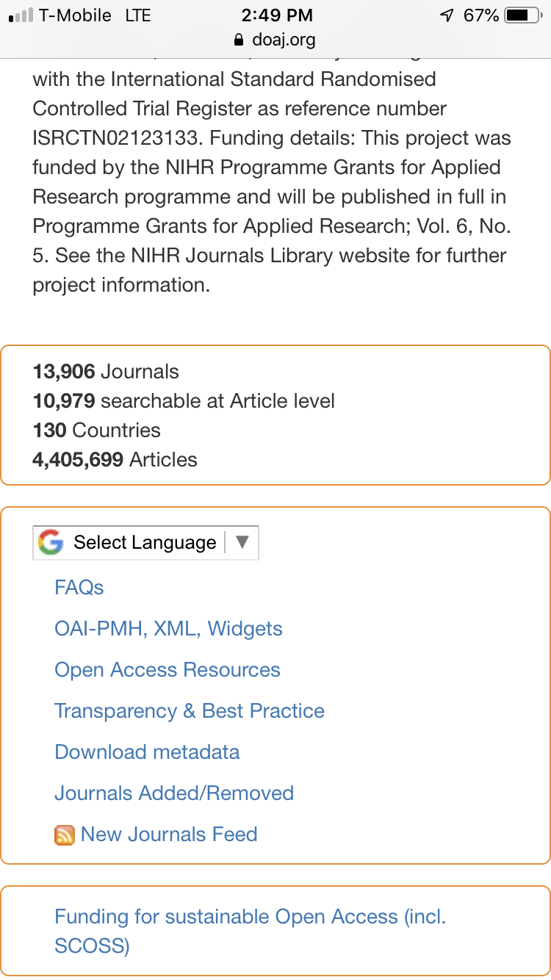
Task: Tap the cellular signal bars icon
Action: (x=20, y=15)
